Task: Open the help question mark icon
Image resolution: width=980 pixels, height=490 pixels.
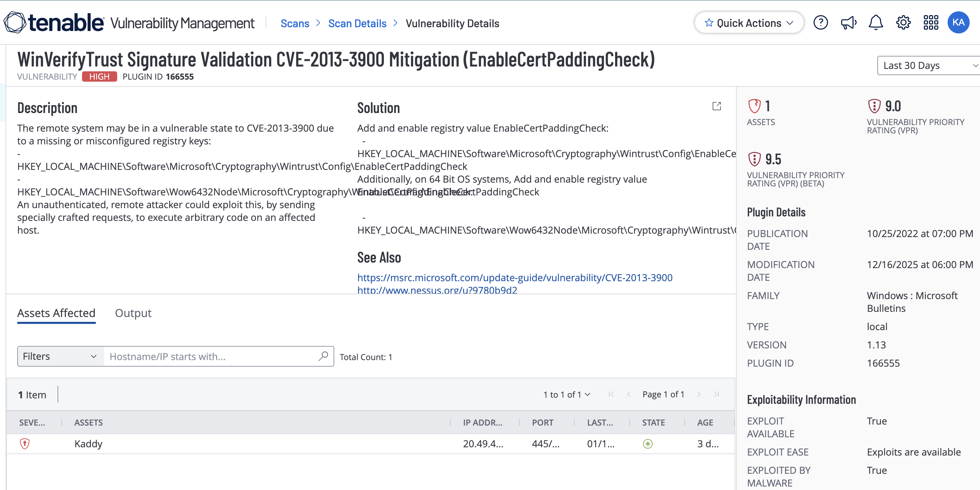Action: (820, 23)
